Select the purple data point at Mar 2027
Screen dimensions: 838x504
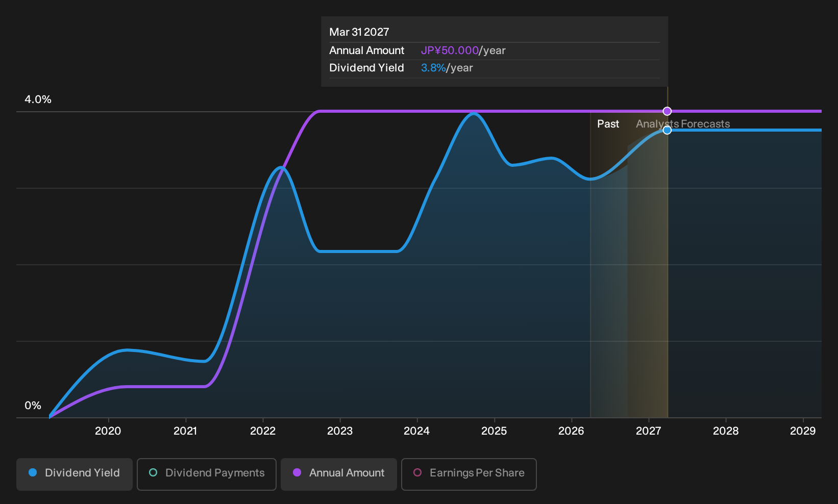click(x=667, y=111)
